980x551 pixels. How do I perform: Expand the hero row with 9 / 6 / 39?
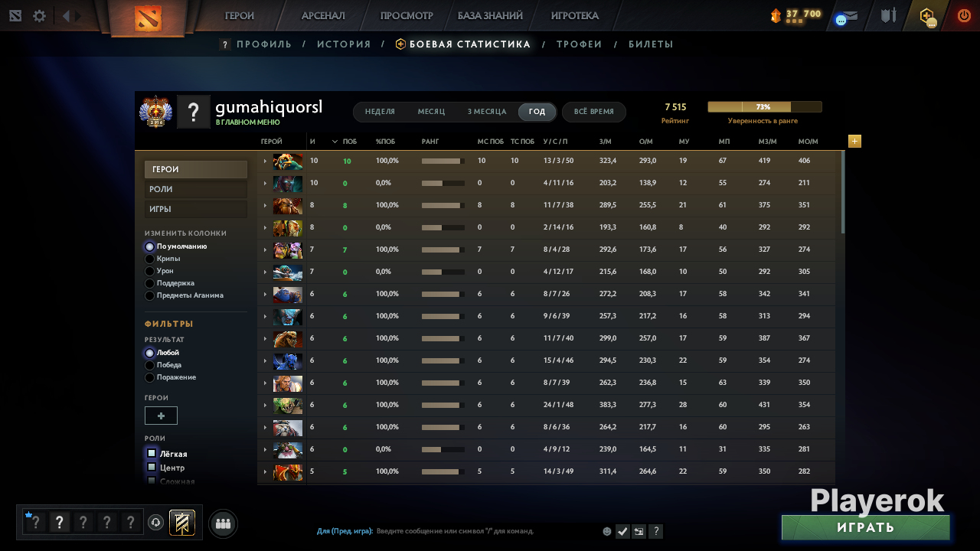pyautogui.click(x=265, y=317)
